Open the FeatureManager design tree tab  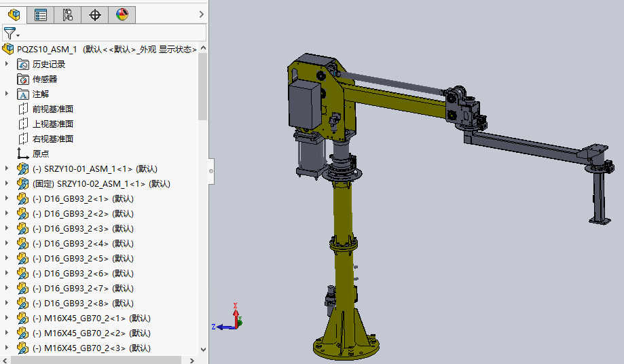(14, 15)
